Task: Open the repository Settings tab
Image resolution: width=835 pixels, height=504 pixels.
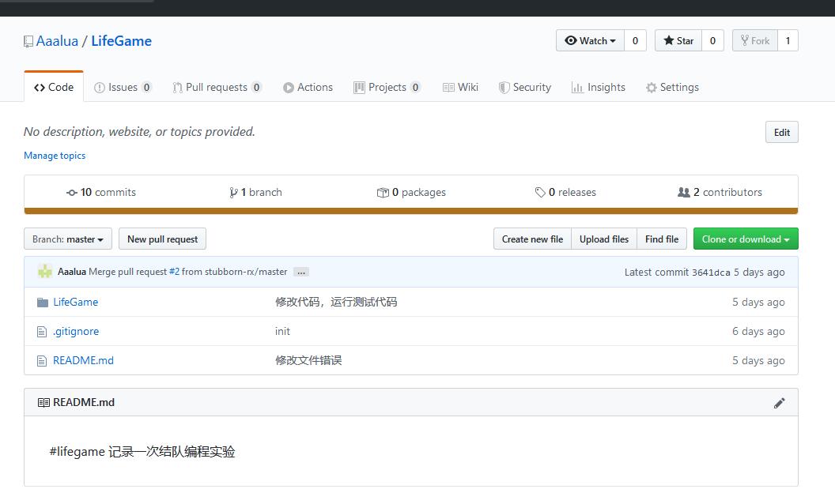Action: pos(672,87)
